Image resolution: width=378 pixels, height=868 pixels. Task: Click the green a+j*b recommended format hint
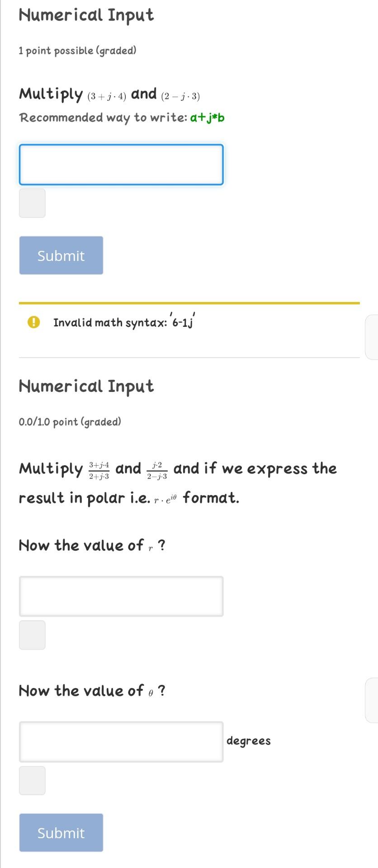coord(206,118)
